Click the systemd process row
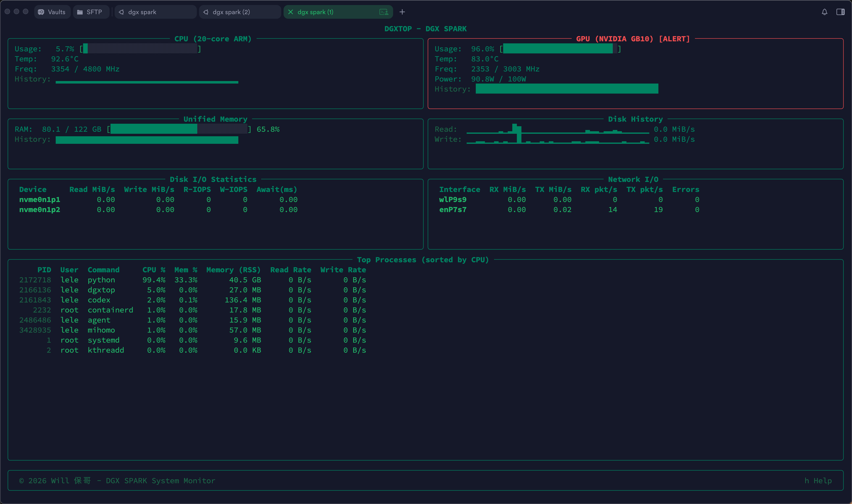Image resolution: width=852 pixels, height=504 pixels. (192, 340)
